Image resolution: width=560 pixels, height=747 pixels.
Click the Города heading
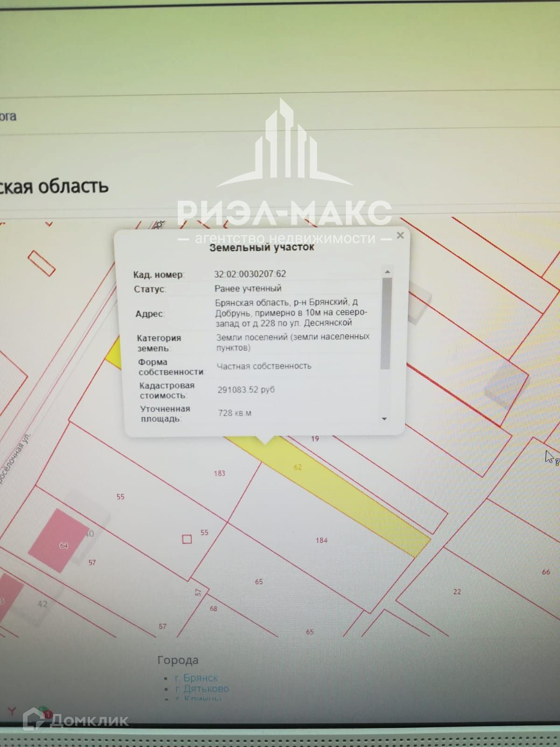pyautogui.click(x=178, y=660)
